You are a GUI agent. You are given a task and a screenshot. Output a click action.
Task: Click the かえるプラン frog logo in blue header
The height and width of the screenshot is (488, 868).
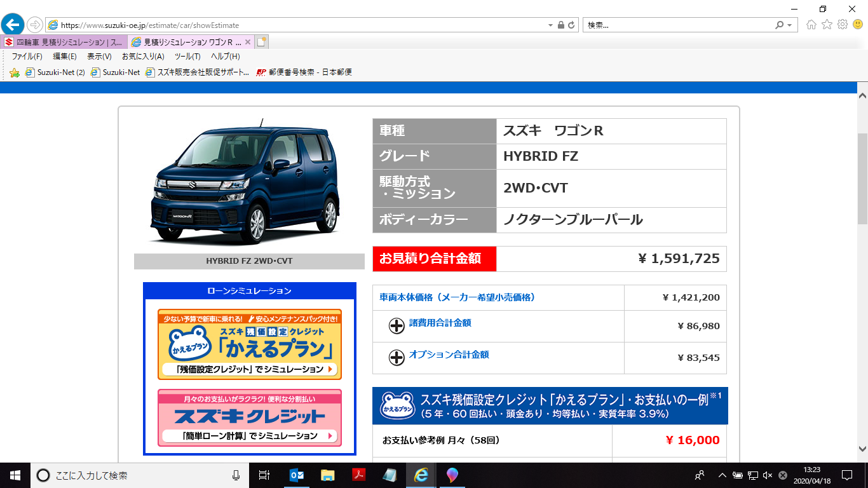coord(397,406)
